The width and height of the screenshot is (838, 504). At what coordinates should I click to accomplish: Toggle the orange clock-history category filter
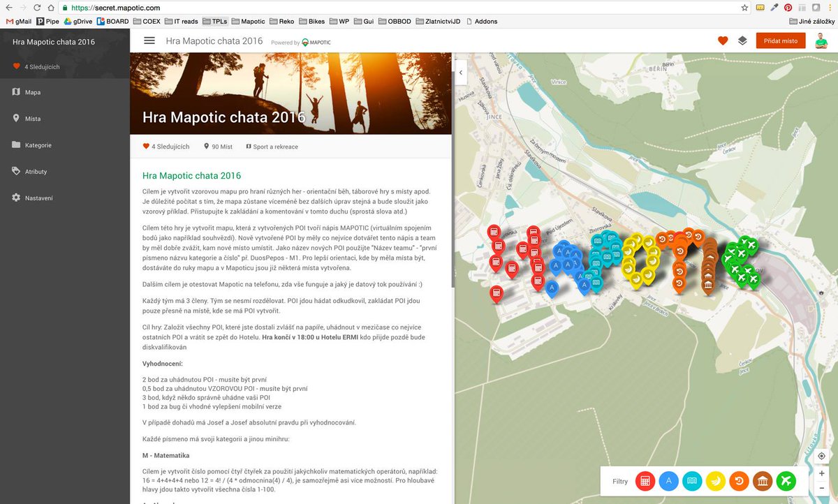pyautogui.click(x=739, y=481)
